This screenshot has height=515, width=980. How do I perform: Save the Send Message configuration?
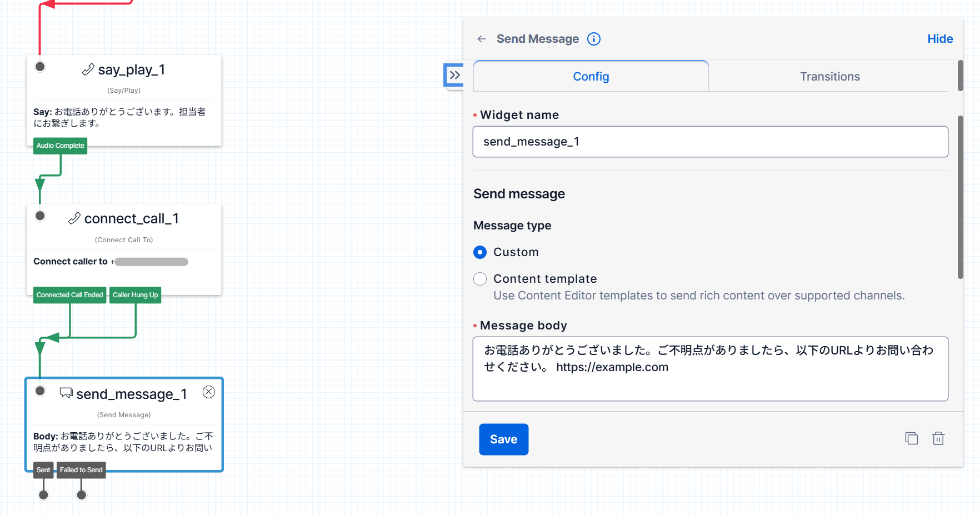503,439
